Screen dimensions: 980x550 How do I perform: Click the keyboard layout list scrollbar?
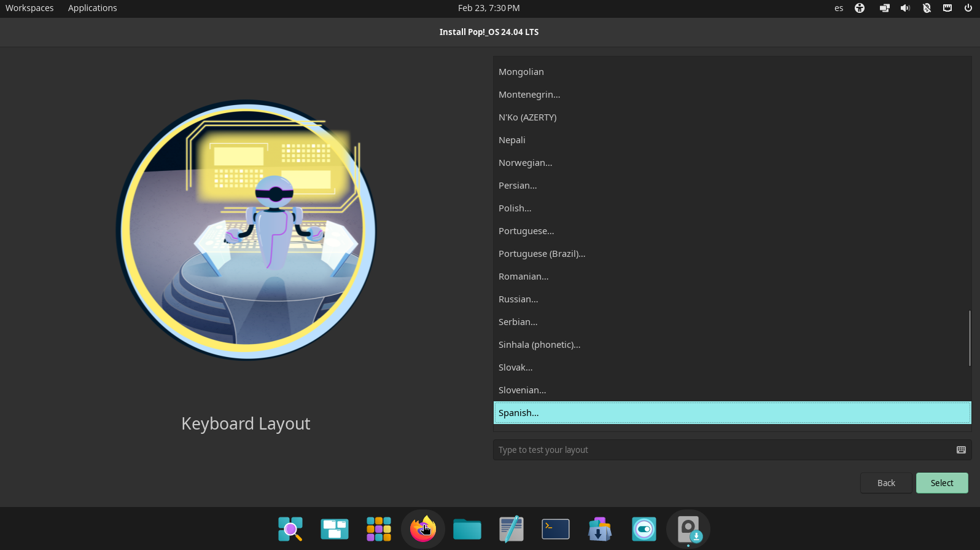tap(969, 338)
